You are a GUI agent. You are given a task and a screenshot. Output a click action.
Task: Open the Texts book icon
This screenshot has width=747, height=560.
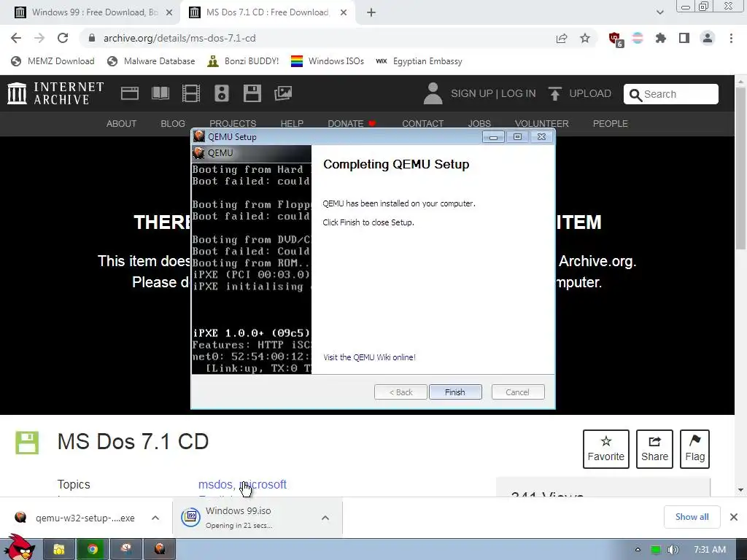(x=160, y=93)
